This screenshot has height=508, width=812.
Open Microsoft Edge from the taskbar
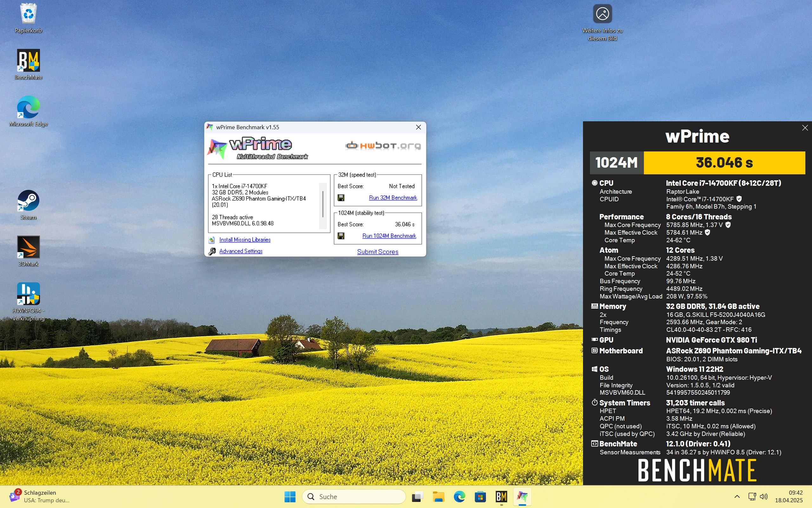[x=459, y=497]
